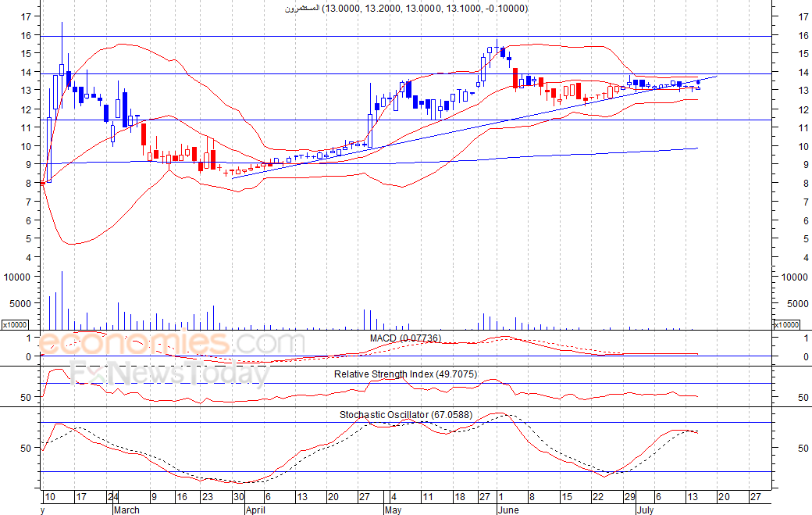Jump to March on the date axis
The width and height of the screenshot is (812, 515).
(126, 510)
